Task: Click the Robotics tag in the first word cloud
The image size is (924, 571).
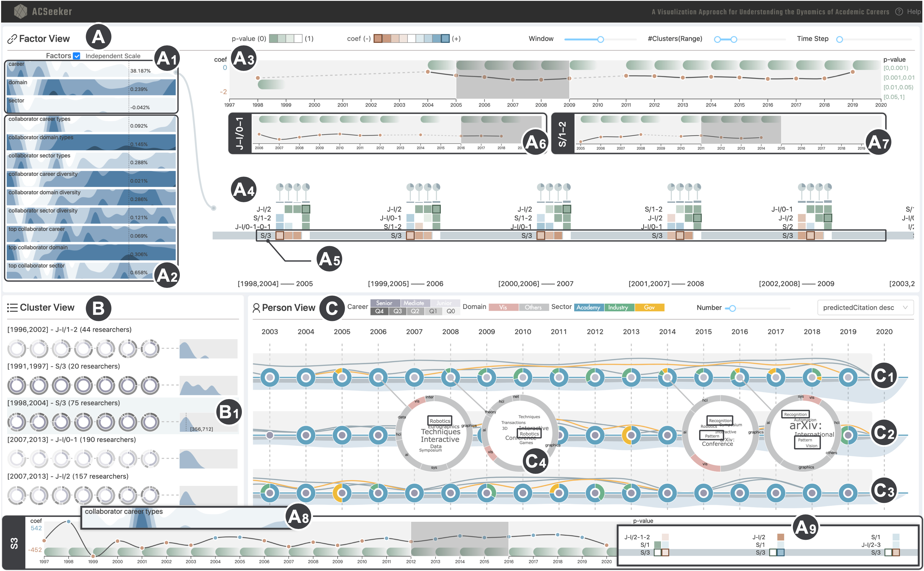Action: [x=440, y=421]
